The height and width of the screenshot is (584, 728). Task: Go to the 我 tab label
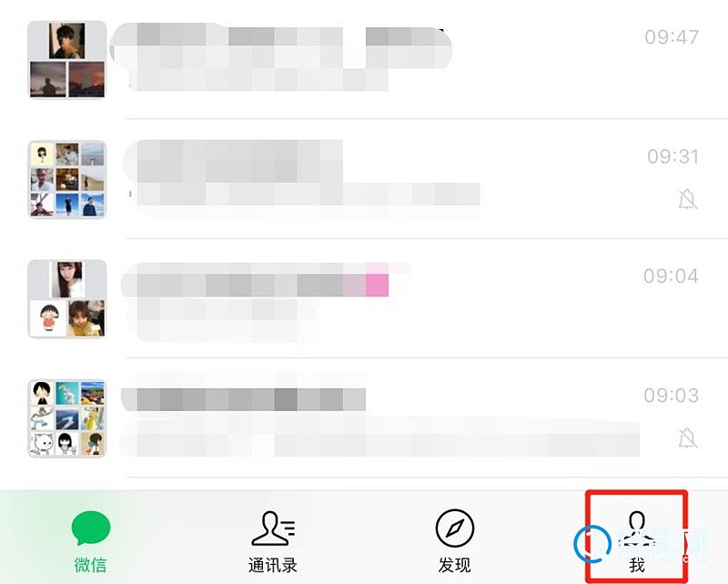(x=637, y=565)
